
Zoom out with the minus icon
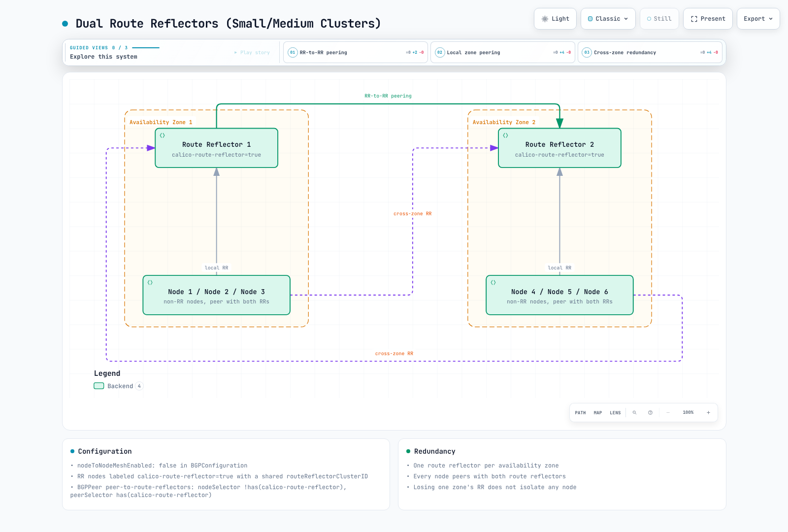click(x=668, y=413)
